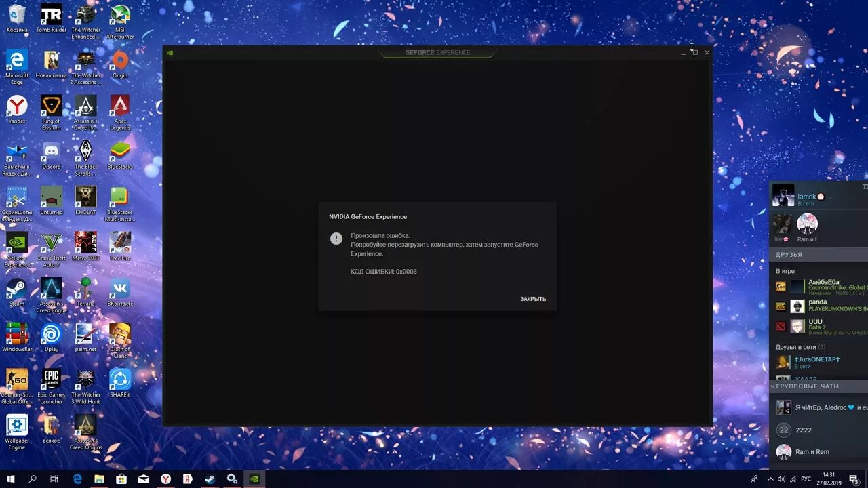The height and width of the screenshot is (488, 868).
Task: Collapse В игре friends group
Action: [x=785, y=271]
